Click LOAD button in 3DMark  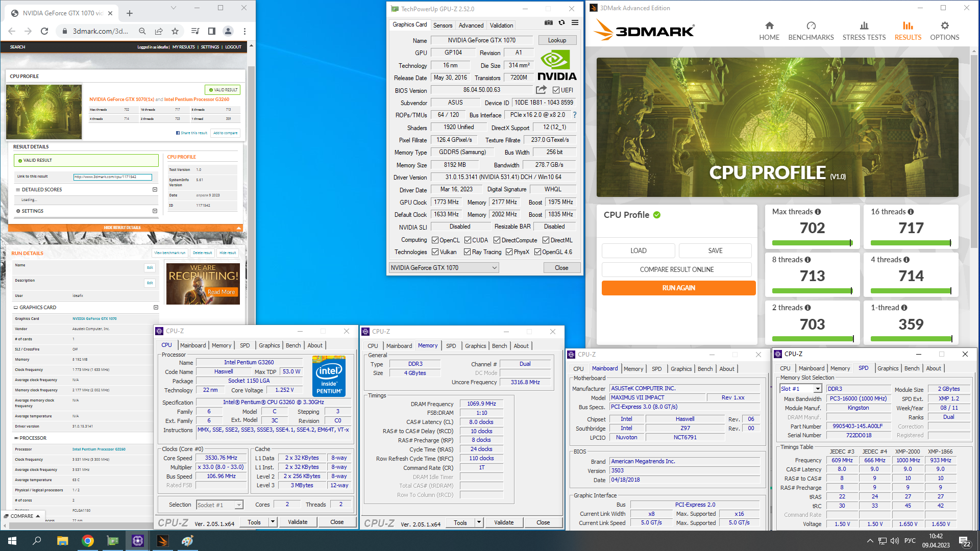(x=638, y=251)
